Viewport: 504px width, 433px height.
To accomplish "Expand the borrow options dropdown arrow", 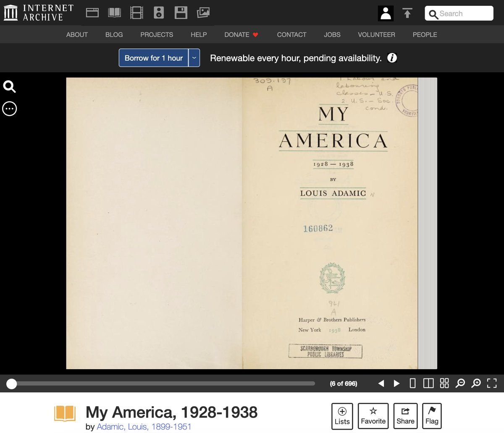I will tap(194, 58).
